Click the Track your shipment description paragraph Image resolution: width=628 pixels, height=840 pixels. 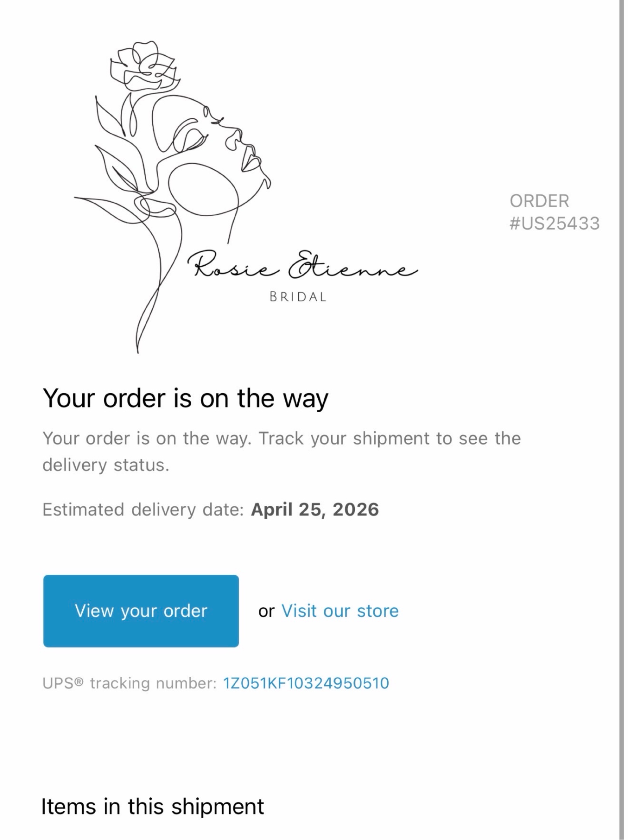point(282,451)
